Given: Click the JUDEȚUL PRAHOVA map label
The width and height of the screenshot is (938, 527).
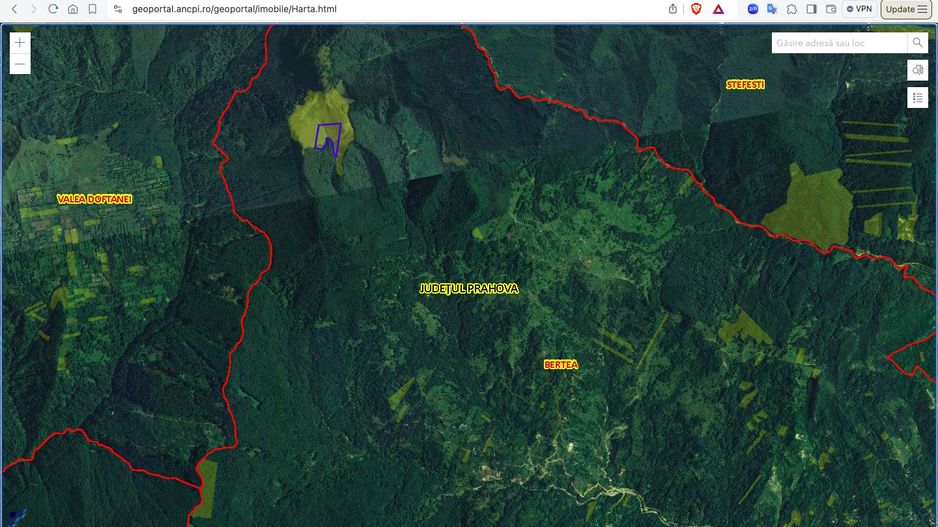Looking at the screenshot, I should (x=469, y=288).
